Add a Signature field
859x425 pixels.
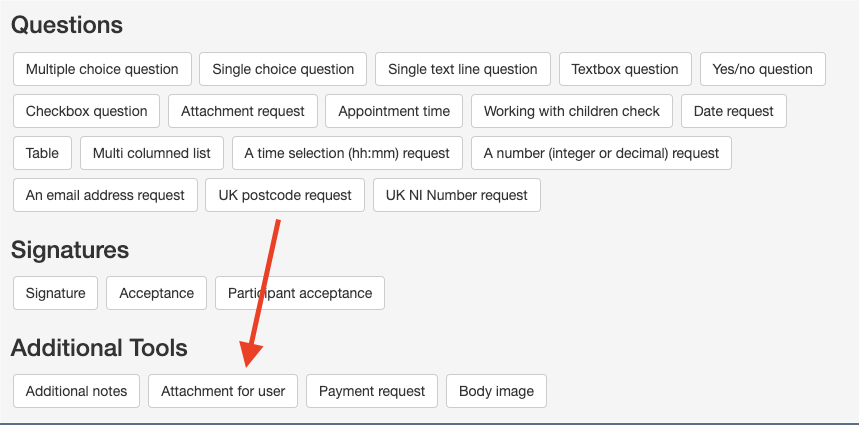[56, 293]
